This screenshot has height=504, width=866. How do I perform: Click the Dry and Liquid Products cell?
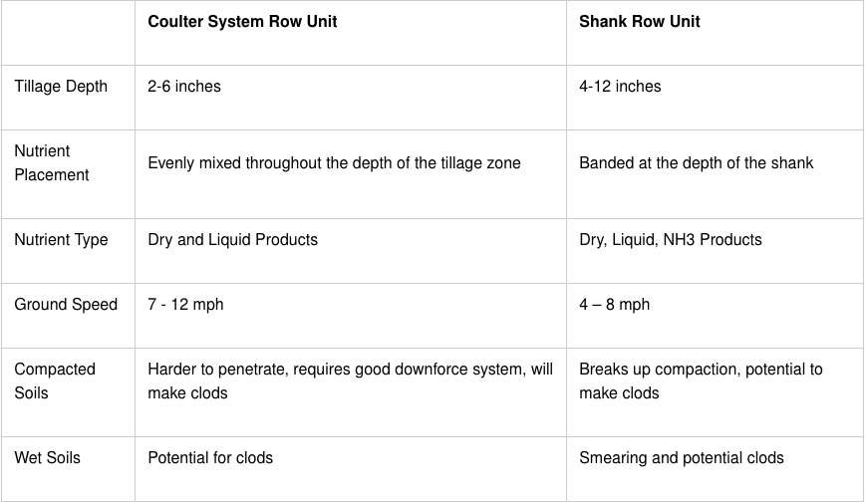[232, 240]
